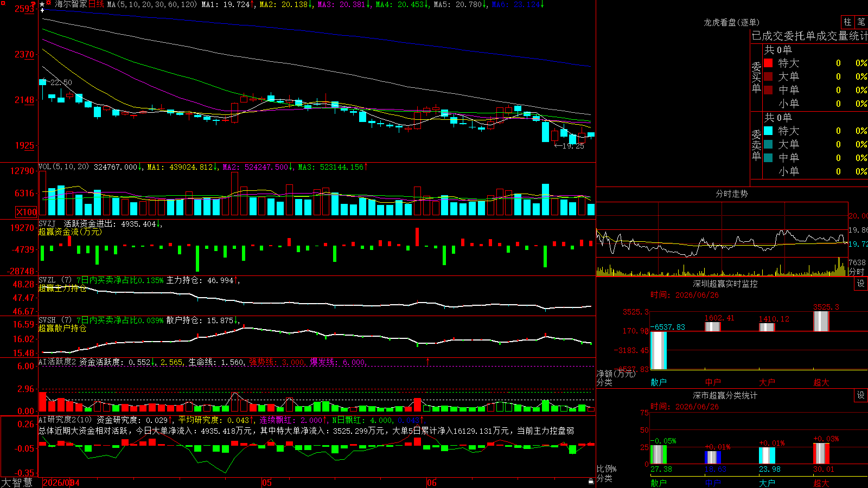Click the white star icon beside 海尔智家
This screenshot has height=488, width=868.
tap(42, 4)
